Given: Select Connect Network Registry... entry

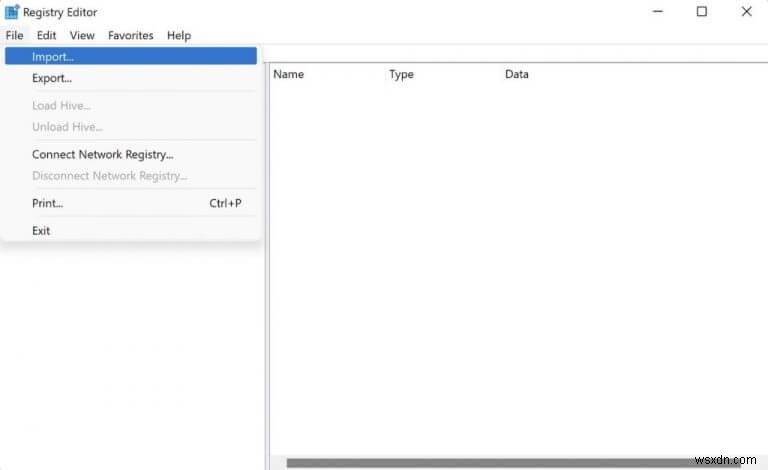Looking at the screenshot, I should 131,154.
